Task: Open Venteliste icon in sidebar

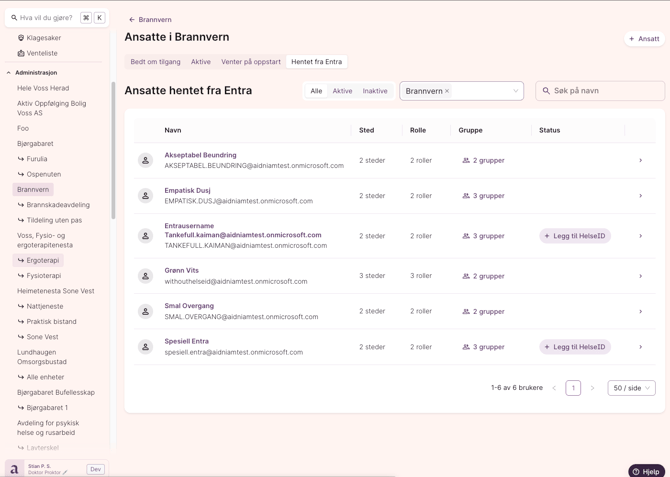Action: point(21,53)
